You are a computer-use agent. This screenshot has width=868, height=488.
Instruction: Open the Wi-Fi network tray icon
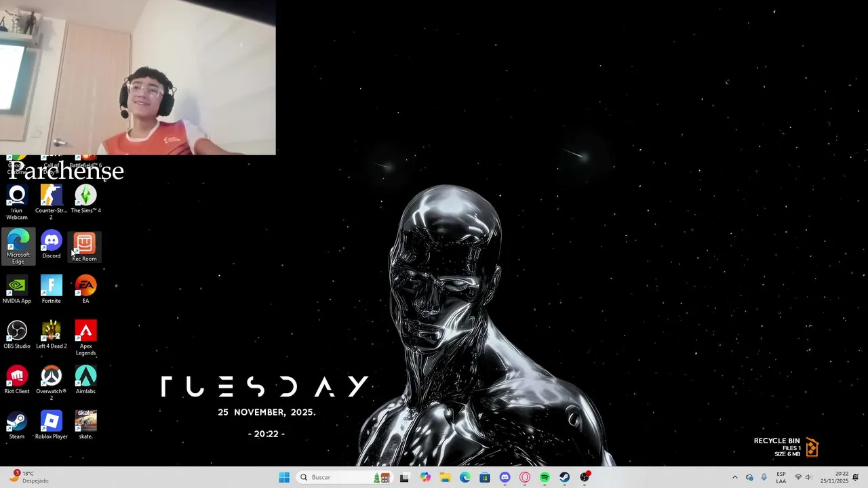(x=798, y=477)
